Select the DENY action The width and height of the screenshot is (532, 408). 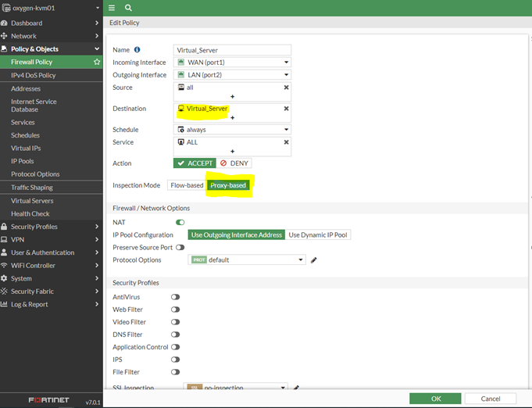[x=234, y=163]
